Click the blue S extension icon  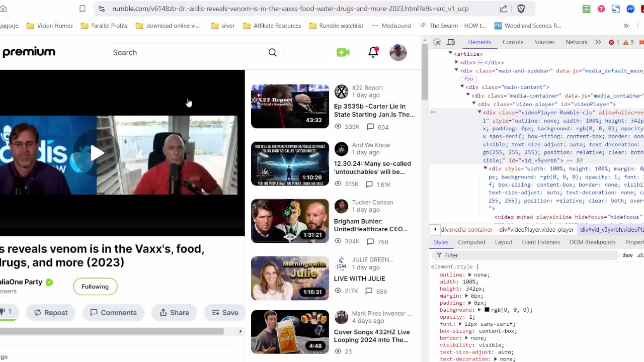coord(616,9)
